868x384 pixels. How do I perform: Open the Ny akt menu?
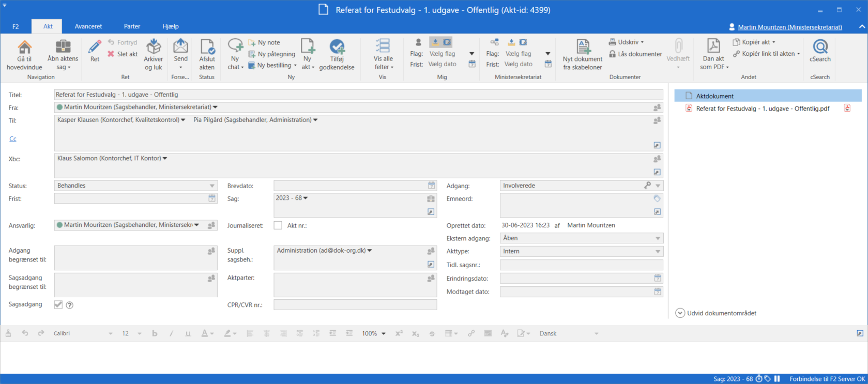point(308,55)
